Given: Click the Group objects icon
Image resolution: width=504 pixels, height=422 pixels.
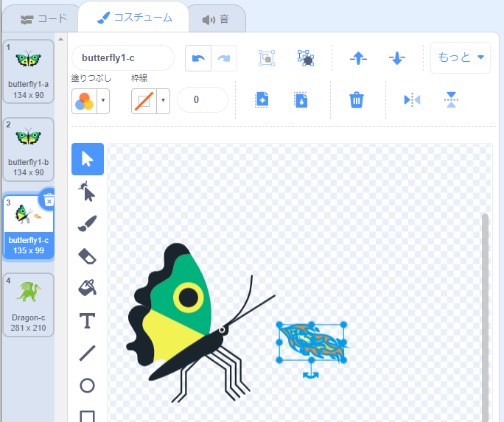Looking at the screenshot, I should point(267,58).
